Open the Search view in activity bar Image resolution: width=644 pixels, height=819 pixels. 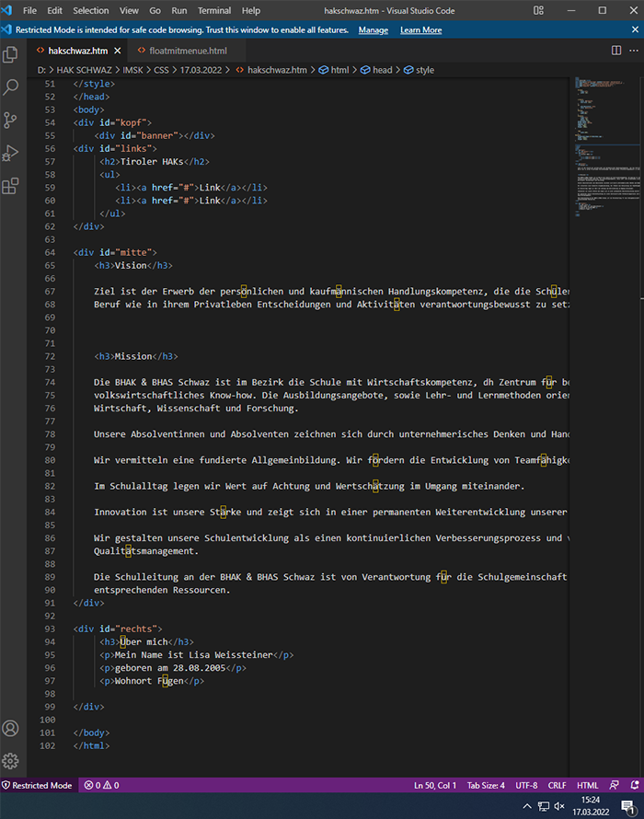click(x=11, y=87)
